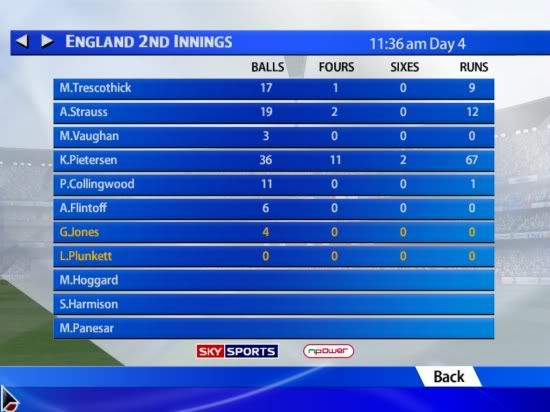Click Pietersen's 67 runs value
The image size is (550, 412).
pos(472,160)
